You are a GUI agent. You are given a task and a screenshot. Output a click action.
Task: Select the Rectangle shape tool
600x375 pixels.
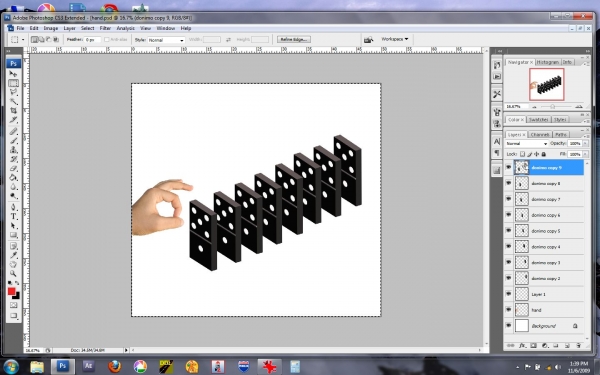tap(13, 235)
